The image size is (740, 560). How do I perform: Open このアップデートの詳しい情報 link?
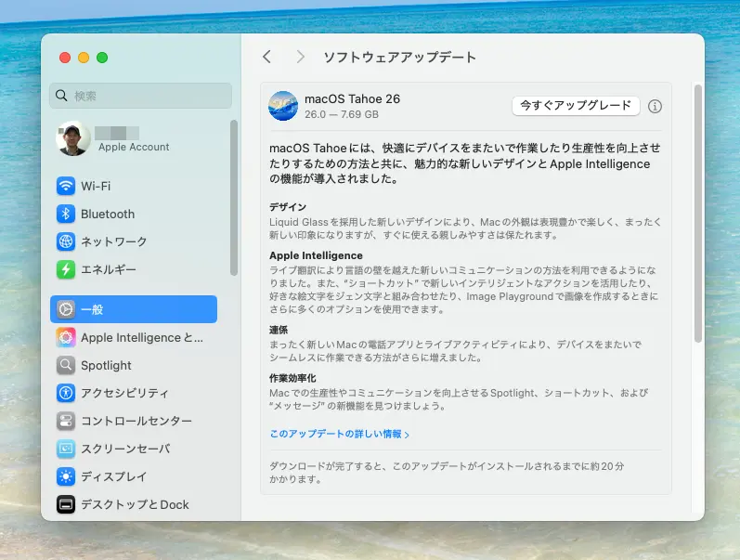(x=339, y=434)
